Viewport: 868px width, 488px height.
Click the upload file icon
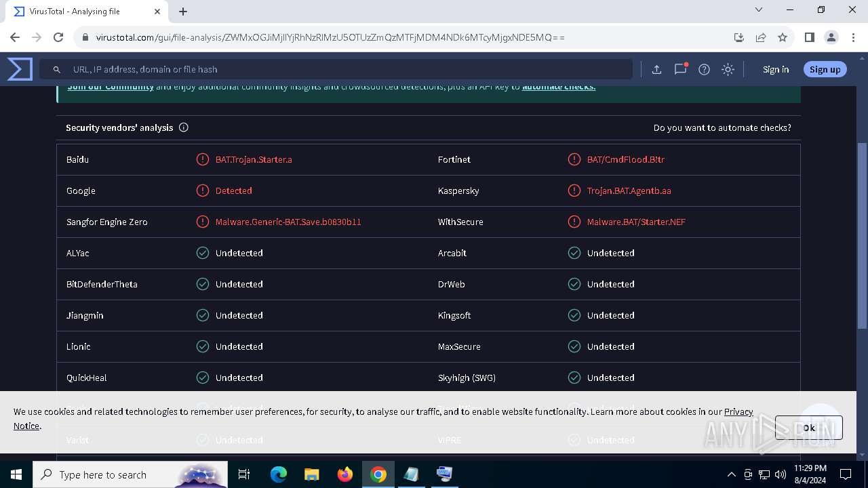pyautogui.click(x=656, y=69)
